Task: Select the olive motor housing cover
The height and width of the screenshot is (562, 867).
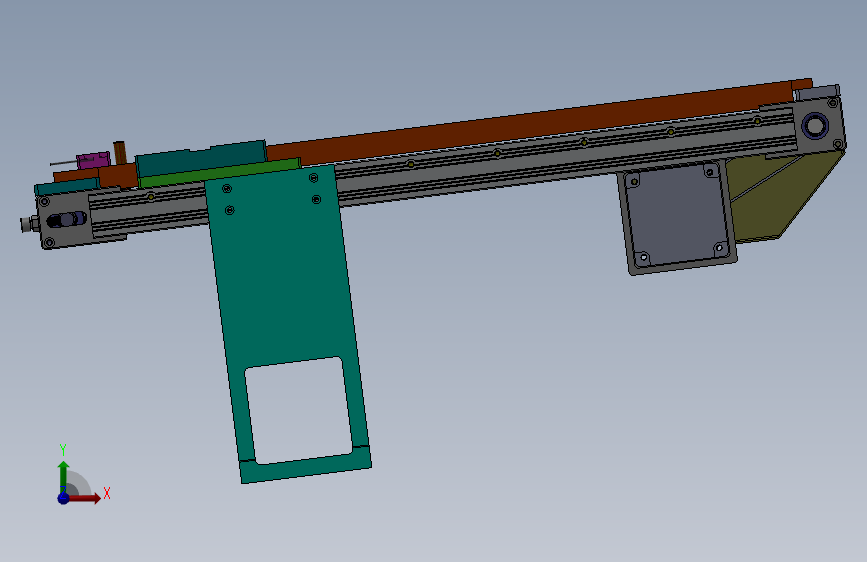Action: coord(781,196)
